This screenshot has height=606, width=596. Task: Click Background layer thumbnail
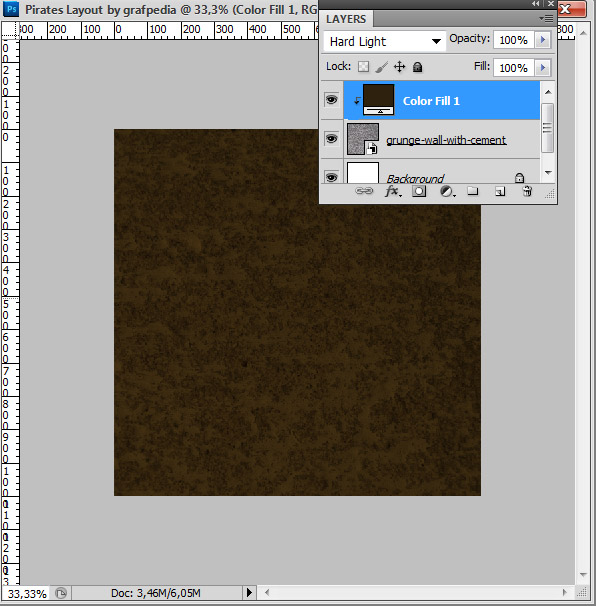[x=363, y=172]
